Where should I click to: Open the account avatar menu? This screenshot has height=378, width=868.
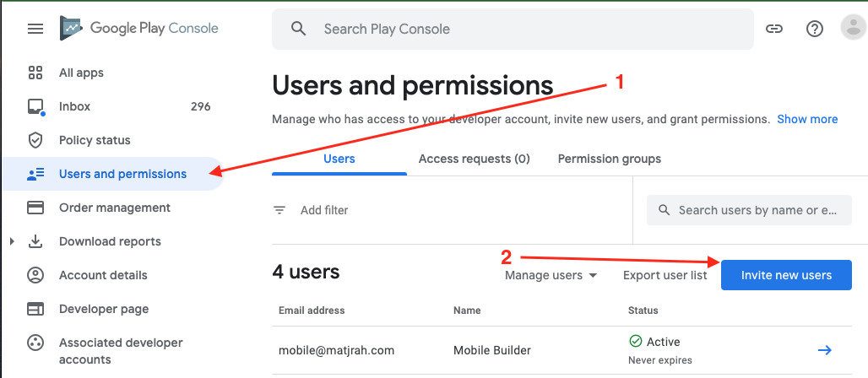point(853,28)
